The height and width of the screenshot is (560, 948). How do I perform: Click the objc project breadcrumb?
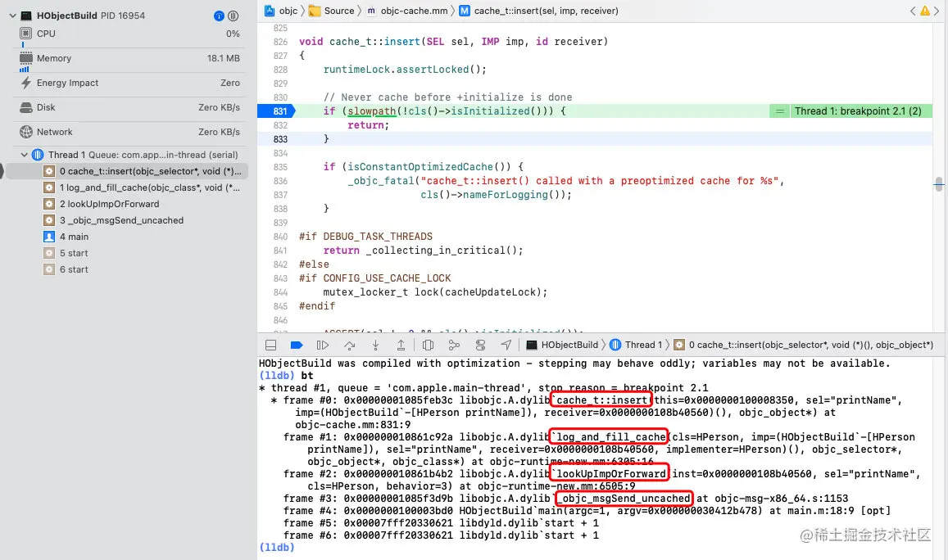click(281, 11)
